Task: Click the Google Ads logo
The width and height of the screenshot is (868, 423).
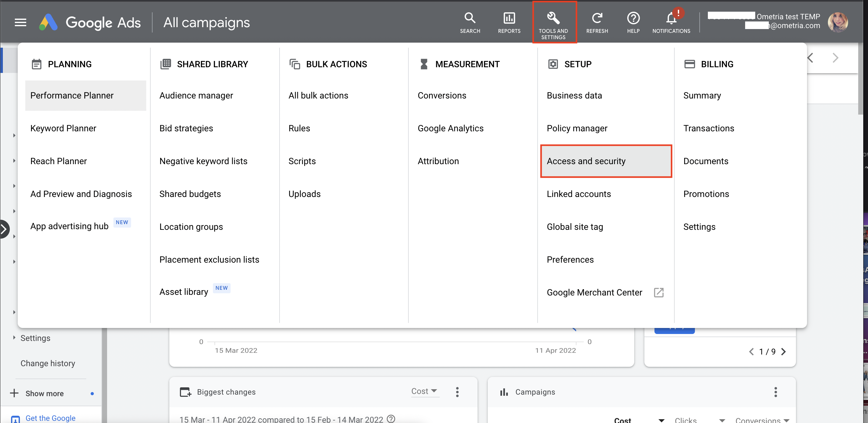Action: (90, 22)
